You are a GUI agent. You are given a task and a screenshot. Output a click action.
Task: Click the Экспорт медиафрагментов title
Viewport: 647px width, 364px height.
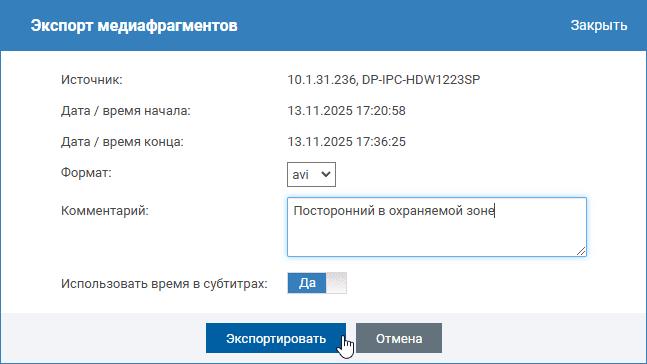134,26
